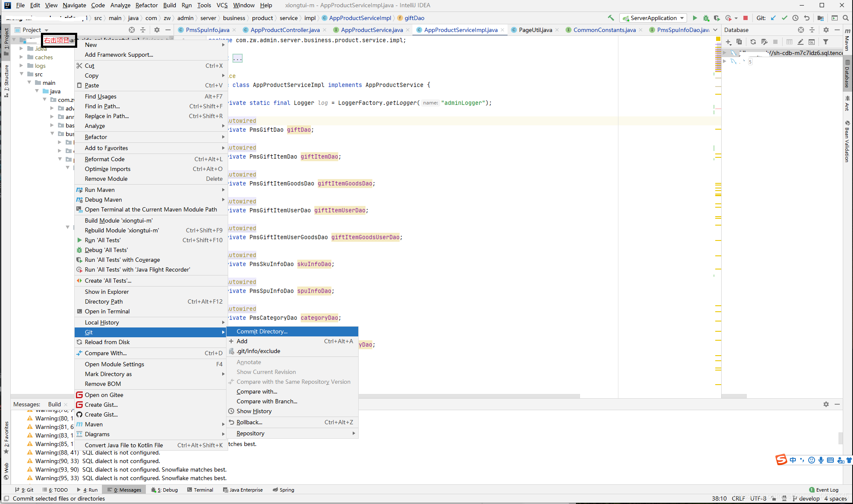The height and width of the screenshot is (504, 853).
Task: Open the Event Log in status bar
Action: [x=824, y=490]
